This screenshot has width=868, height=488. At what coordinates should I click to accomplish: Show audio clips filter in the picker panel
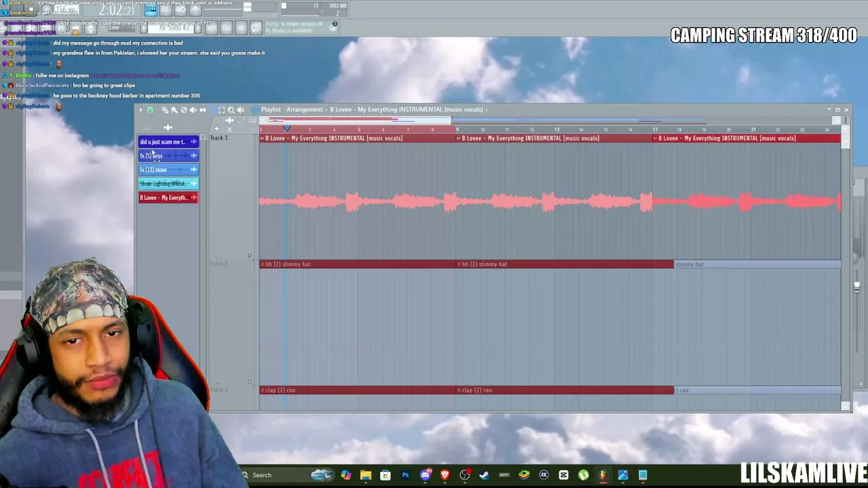(x=168, y=127)
